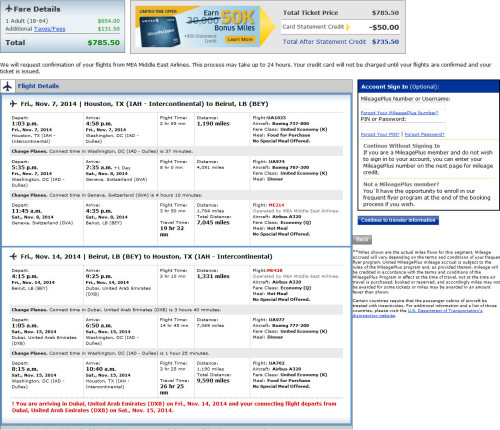This screenshot has width=500, height=430.
Task: Click the Continue Without Signing In heading
Action: click(402, 146)
